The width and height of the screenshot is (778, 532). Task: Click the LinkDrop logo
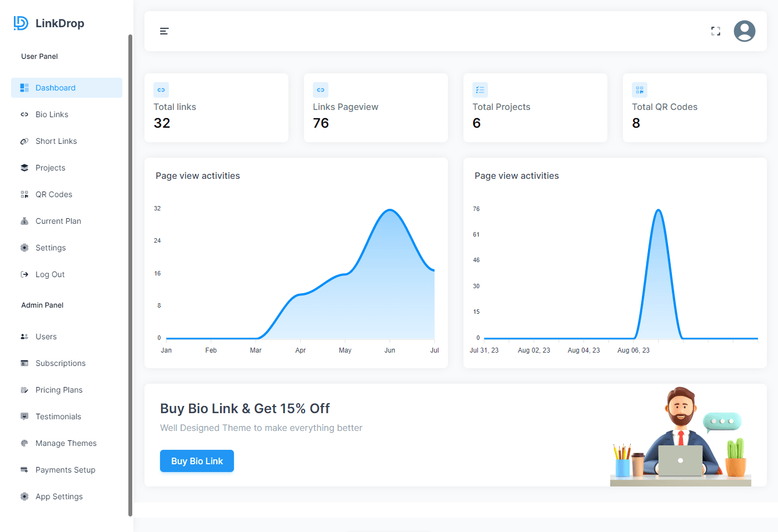click(49, 23)
